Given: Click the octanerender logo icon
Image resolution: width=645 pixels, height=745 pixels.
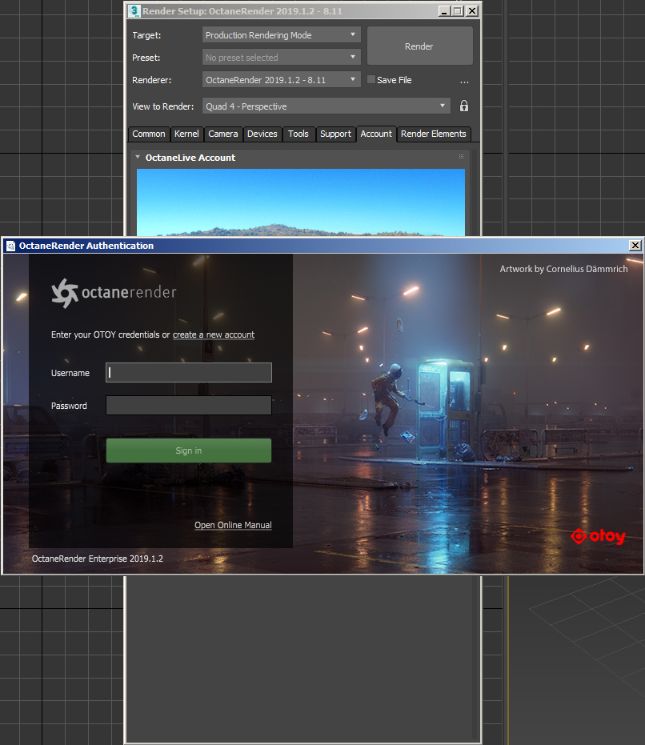Looking at the screenshot, I should [x=65, y=292].
